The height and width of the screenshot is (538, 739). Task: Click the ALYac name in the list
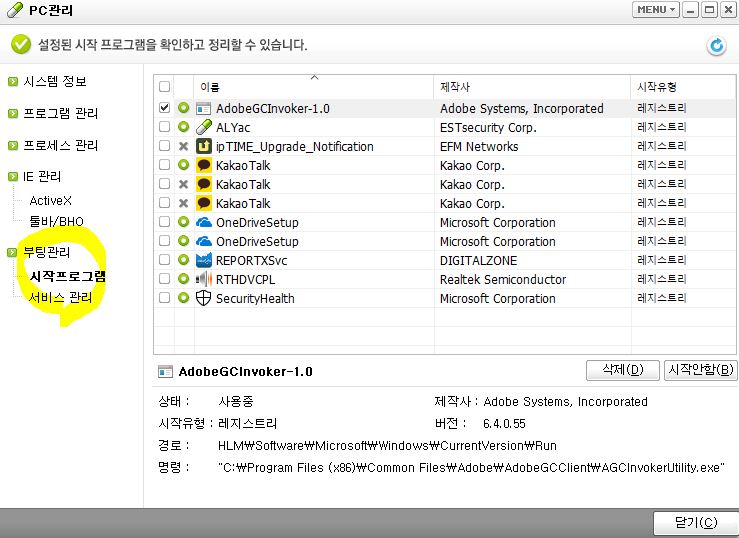click(x=233, y=128)
